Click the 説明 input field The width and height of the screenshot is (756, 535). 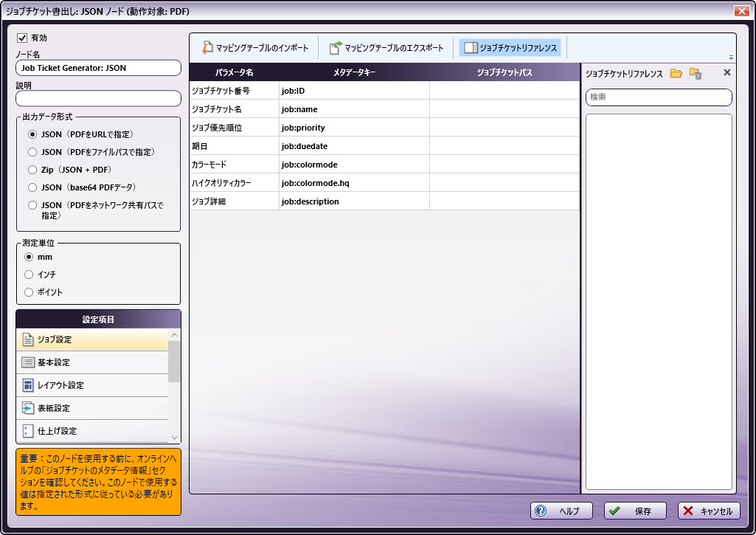click(x=98, y=98)
